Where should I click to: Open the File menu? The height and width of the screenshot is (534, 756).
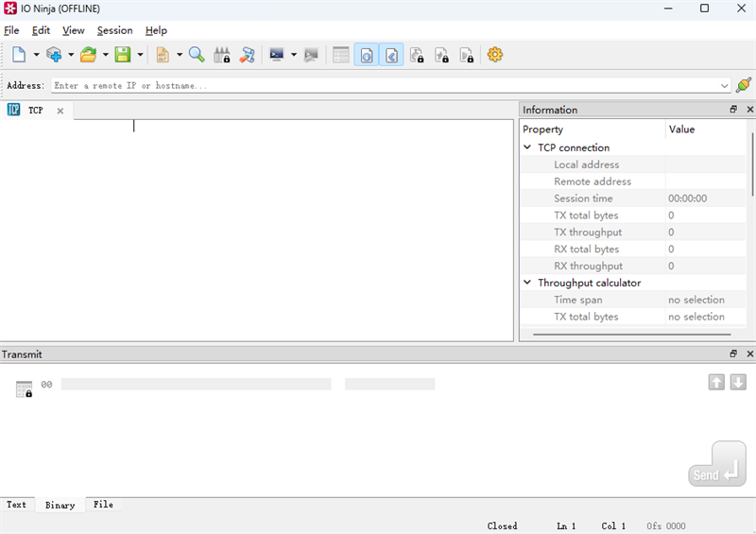coord(11,30)
